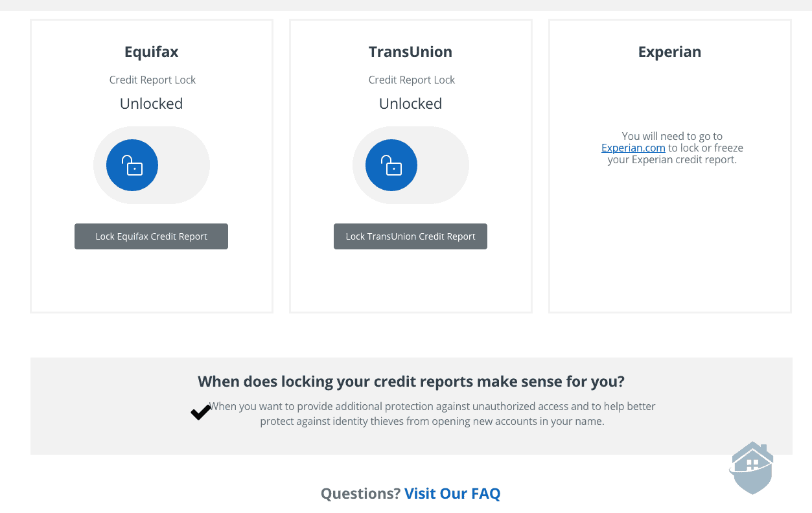Click the black checkmark icon

[200, 412]
